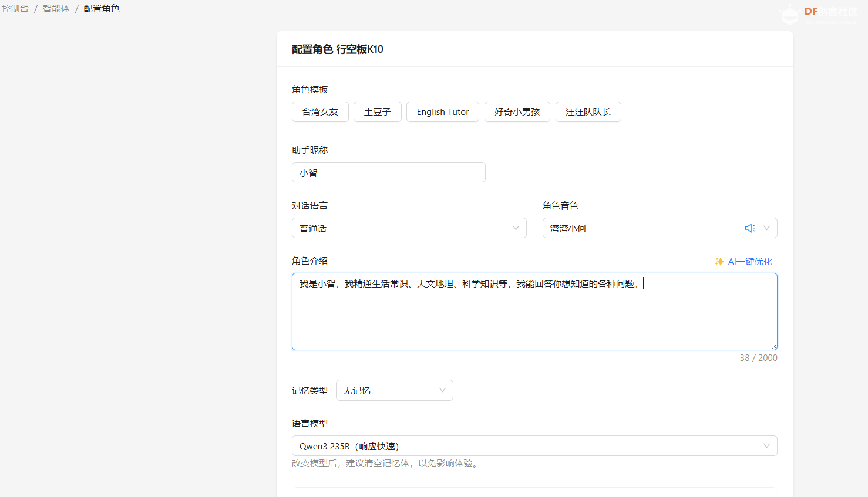
Task: Click the 助手昵称 nickname input showing 小智
Action: (x=388, y=172)
